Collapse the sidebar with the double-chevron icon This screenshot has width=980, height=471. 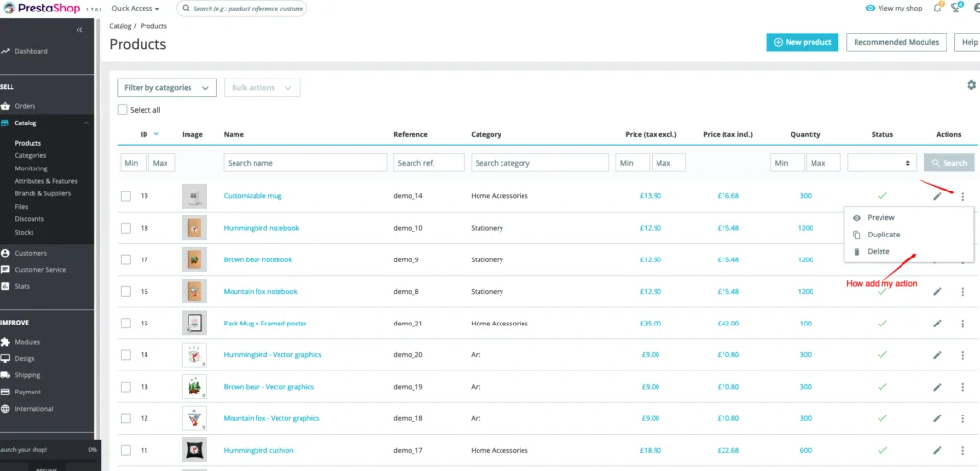(x=78, y=30)
